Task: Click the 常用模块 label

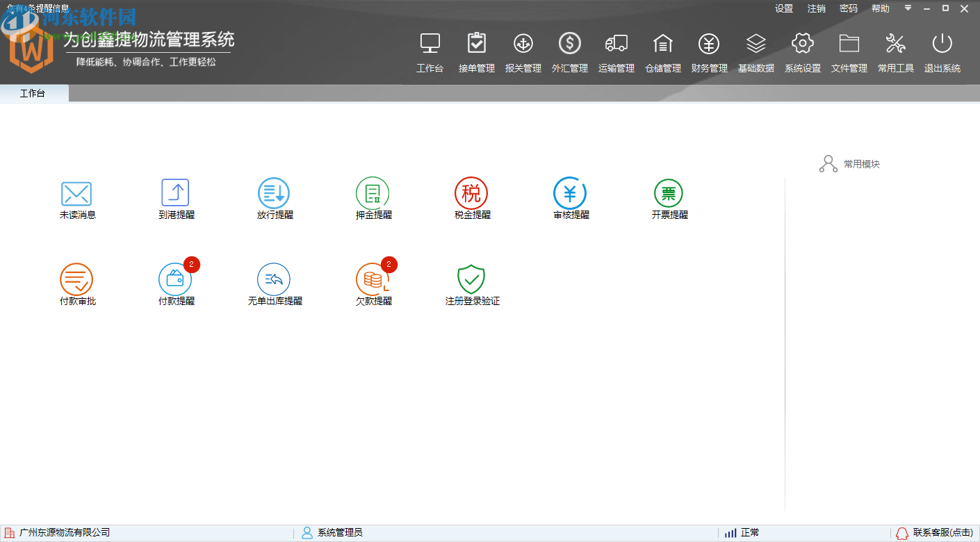Action: click(x=862, y=164)
